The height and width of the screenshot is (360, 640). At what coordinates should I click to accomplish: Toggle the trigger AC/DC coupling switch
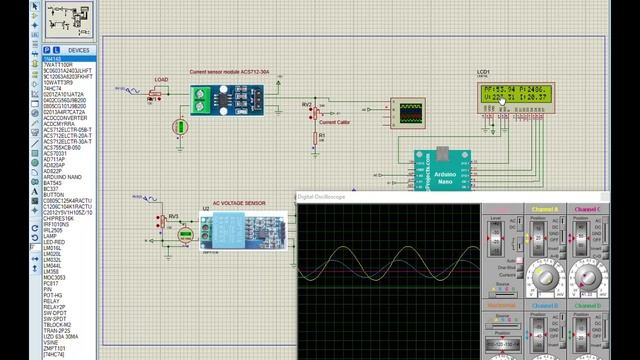pos(520,224)
